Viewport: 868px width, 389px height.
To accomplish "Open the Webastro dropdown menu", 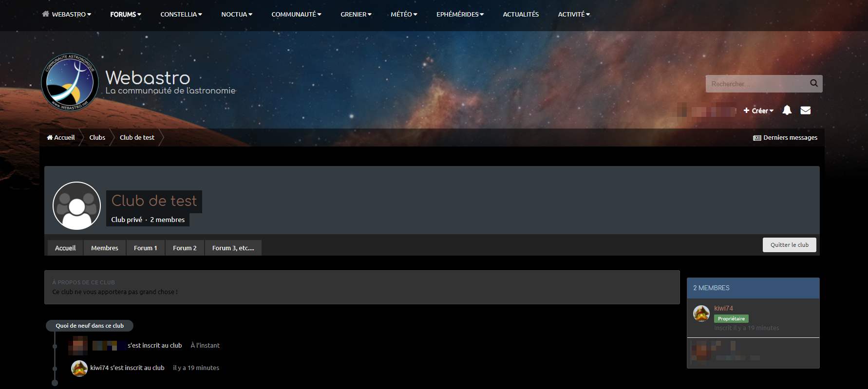I will coord(67,15).
